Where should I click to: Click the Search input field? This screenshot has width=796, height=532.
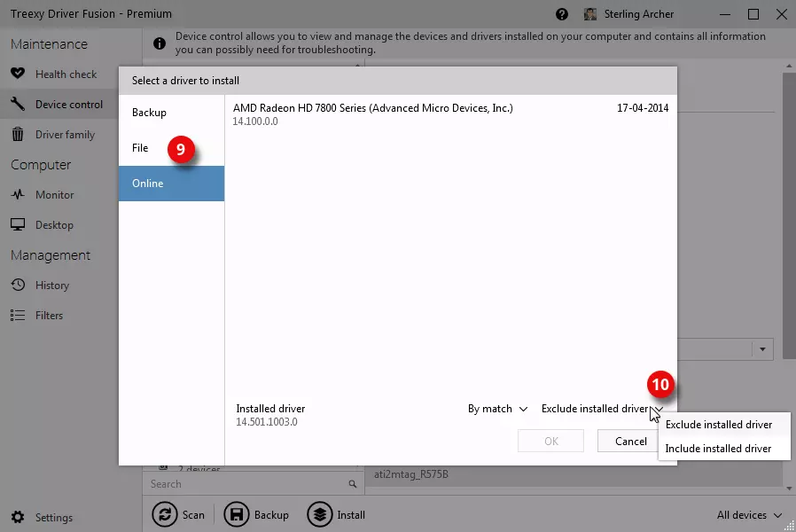[253, 484]
